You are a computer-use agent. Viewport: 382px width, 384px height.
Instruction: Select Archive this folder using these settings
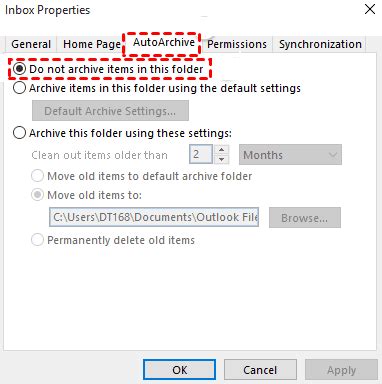pyautogui.click(x=122, y=133)
